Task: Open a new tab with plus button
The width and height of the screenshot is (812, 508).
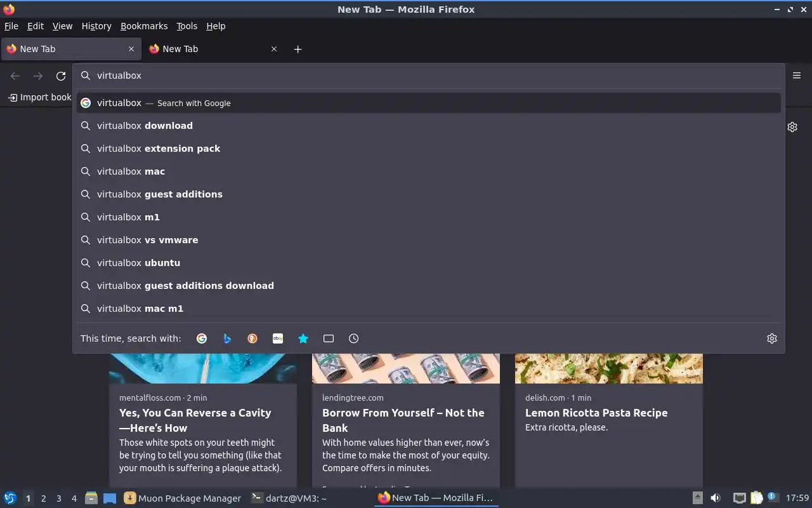Action: pos(298,49)
